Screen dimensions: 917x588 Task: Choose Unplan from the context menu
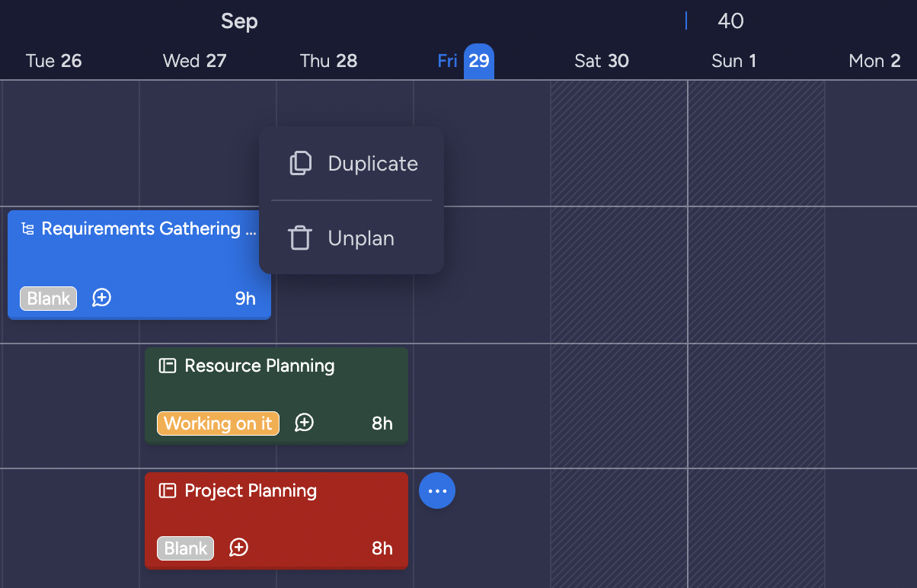[361, 238]
